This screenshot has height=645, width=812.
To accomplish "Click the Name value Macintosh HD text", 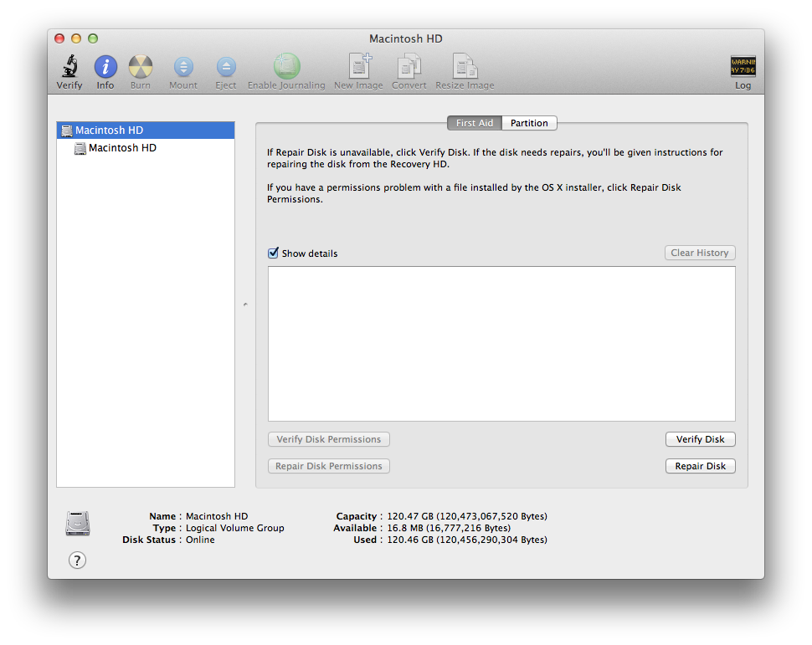I will [217, 516].
